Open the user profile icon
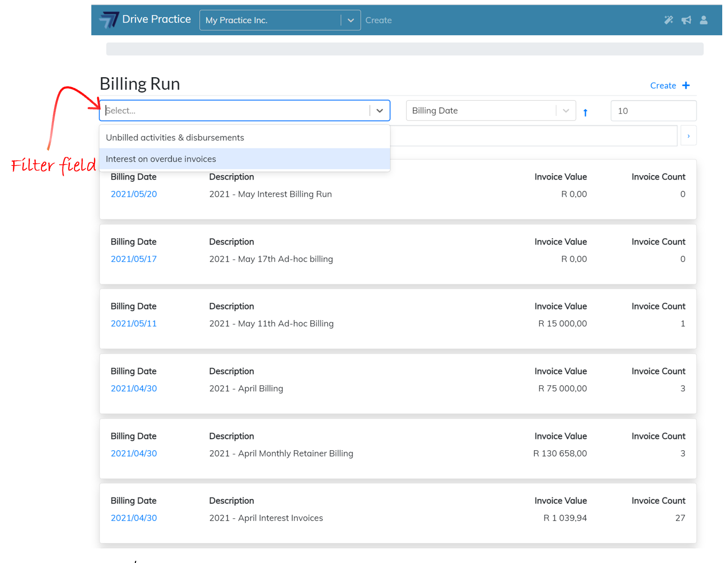 [704, 20]
